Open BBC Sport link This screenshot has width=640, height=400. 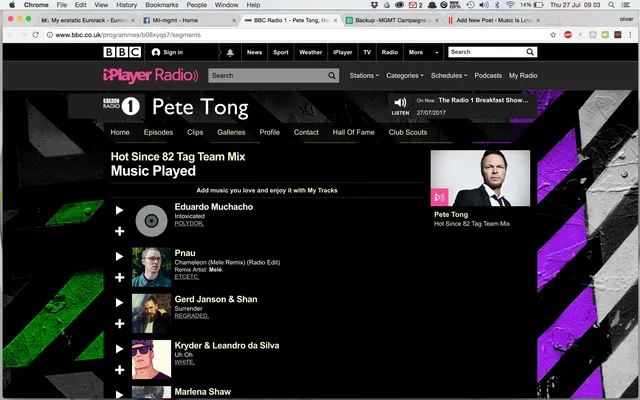281,52
